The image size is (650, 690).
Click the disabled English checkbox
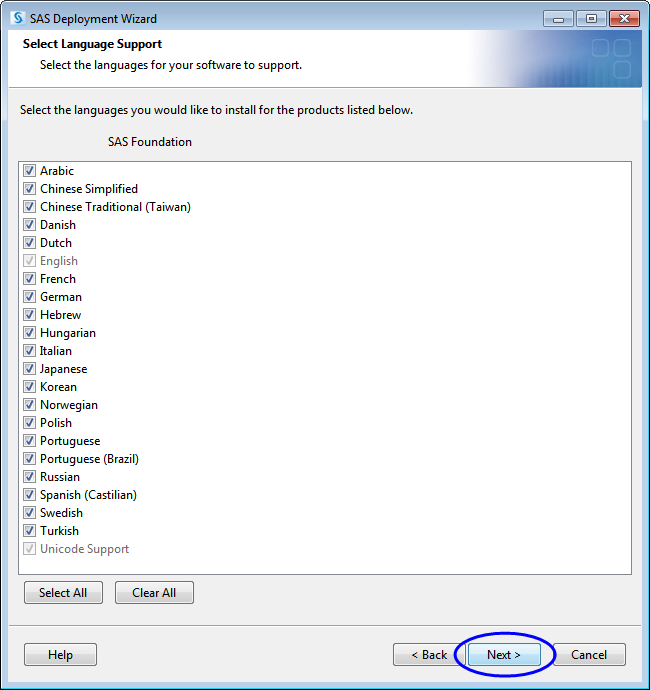29,261
